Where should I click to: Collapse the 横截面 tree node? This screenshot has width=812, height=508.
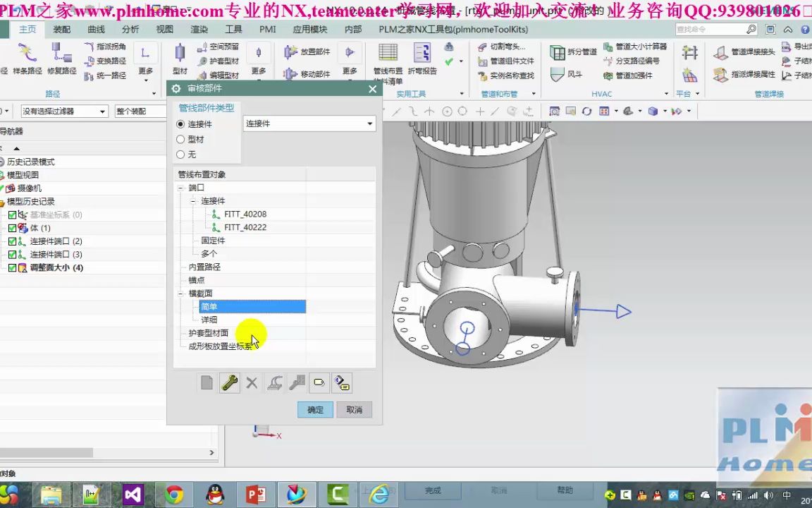pos(180,294)
